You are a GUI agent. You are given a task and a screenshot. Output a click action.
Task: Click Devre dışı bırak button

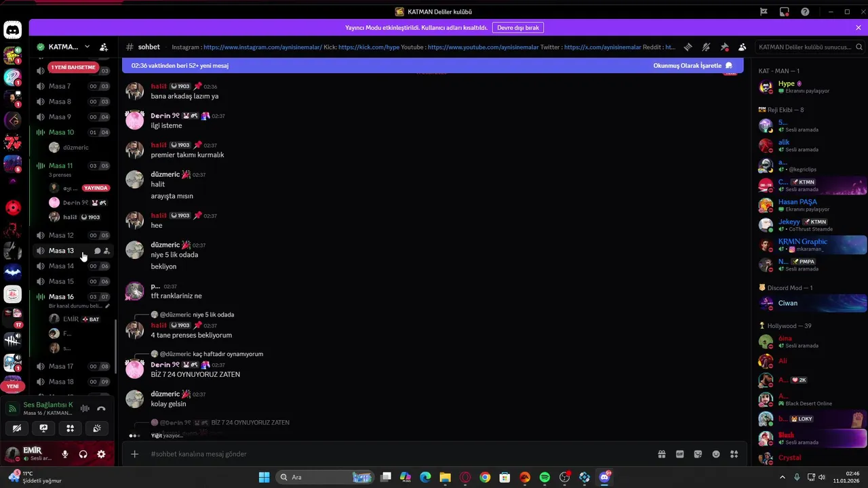coord(518,28)
